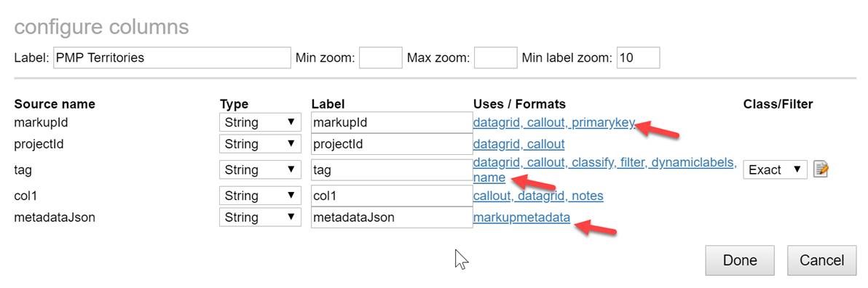The image size is (868, 288).
Task: Open projectId datagrid, callout uses link
Action: (x=518, y=144)
